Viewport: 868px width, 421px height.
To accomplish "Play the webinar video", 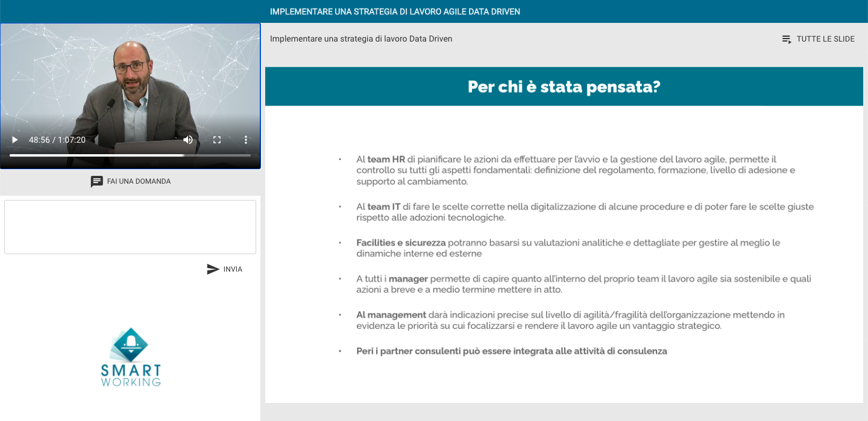I will click(x=15, y=140).
